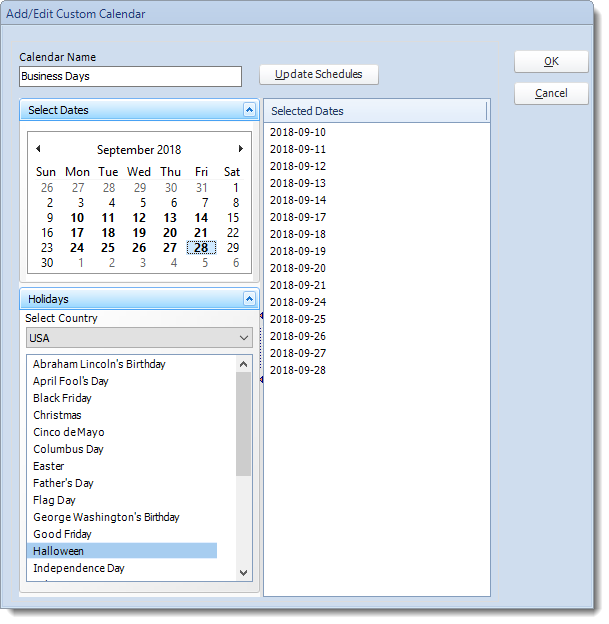
Task: Click the Select Dates panel header
Action: 139,111
